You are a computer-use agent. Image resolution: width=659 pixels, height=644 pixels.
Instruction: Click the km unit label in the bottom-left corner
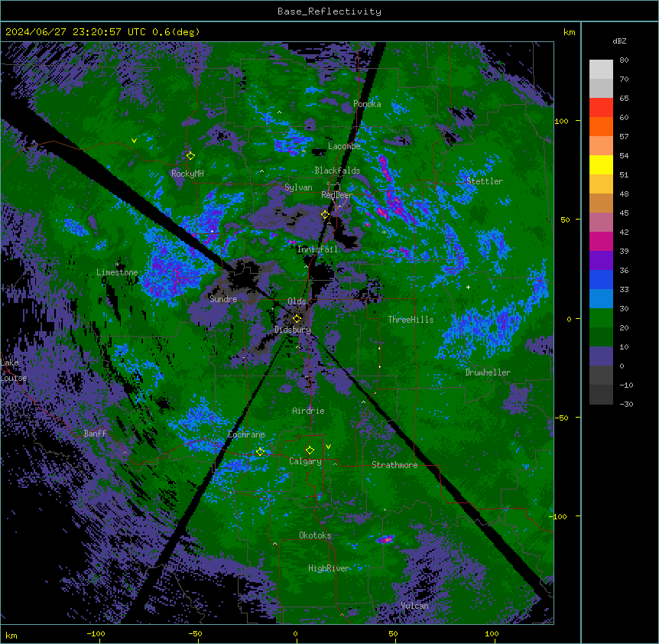11,635
